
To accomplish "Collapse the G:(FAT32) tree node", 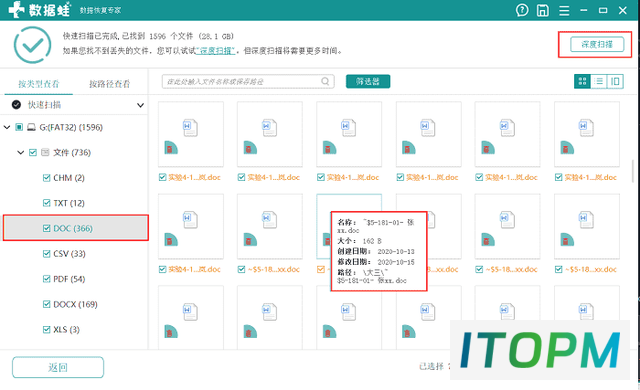I will pyautogui.click(x=7, y=127).
